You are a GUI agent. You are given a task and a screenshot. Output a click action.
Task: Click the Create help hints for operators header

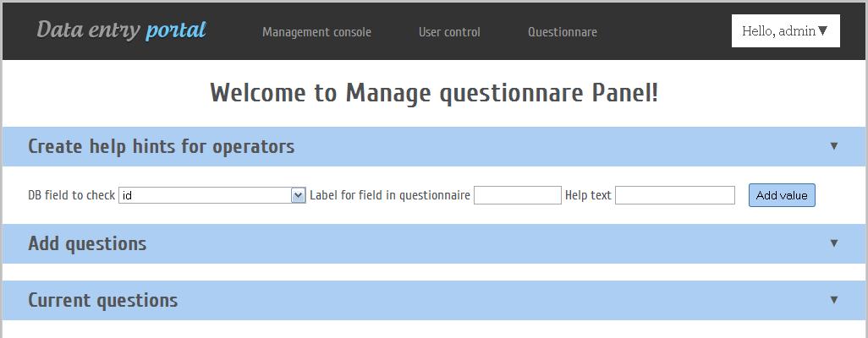click(161, 146)
